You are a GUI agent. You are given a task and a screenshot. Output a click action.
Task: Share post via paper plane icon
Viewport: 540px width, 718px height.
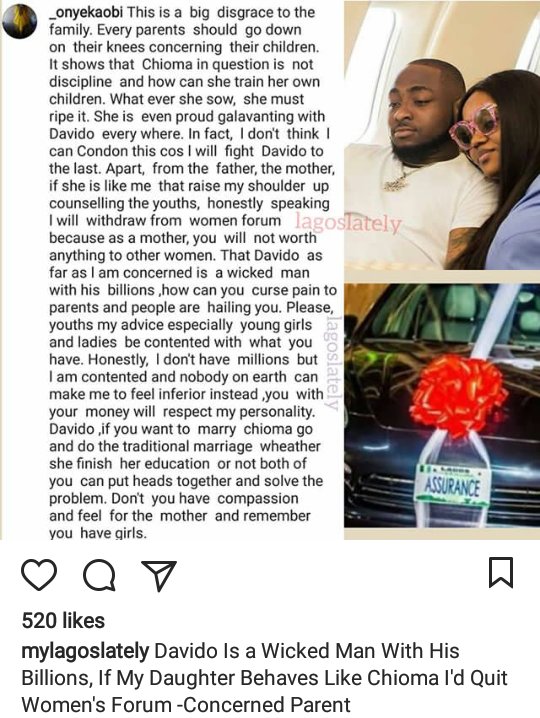point(159,576)
